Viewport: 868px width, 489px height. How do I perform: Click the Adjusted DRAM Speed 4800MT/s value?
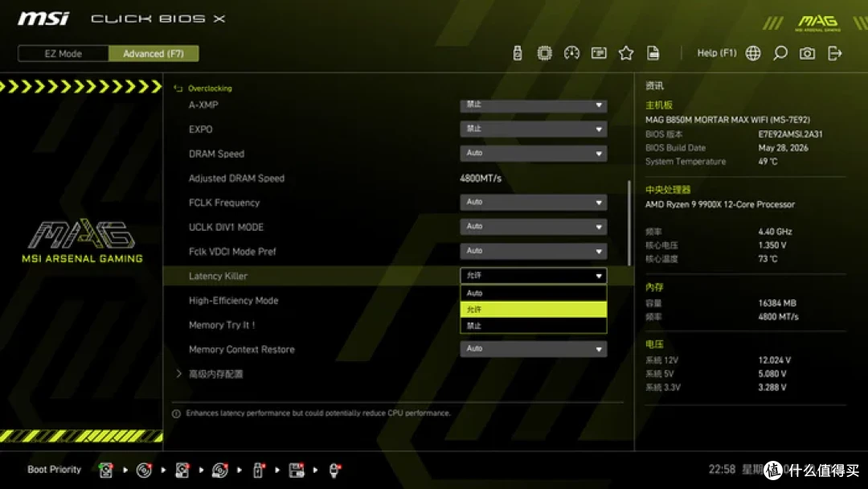(x=481, y=179)
